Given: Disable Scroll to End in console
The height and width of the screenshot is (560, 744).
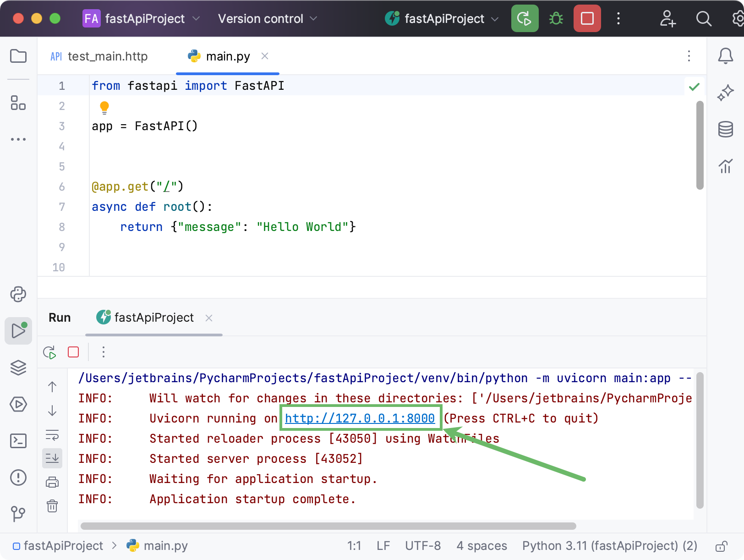Looking at the screenshot, I should coord(52,458).
